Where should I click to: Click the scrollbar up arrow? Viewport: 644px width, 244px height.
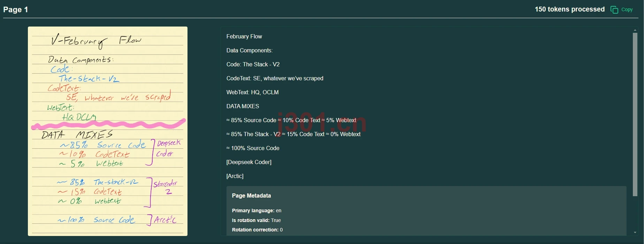coord(635,30)
